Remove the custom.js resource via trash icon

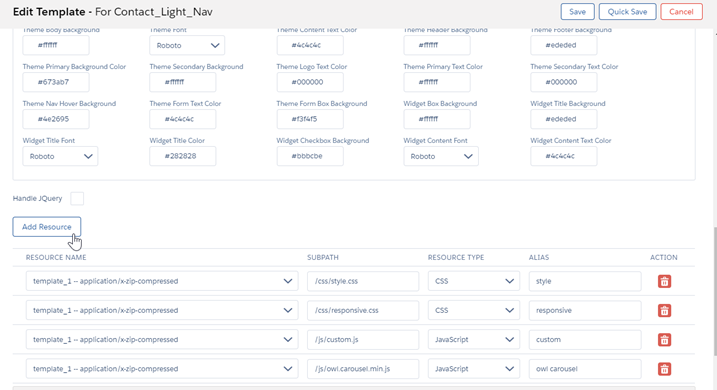664,340
